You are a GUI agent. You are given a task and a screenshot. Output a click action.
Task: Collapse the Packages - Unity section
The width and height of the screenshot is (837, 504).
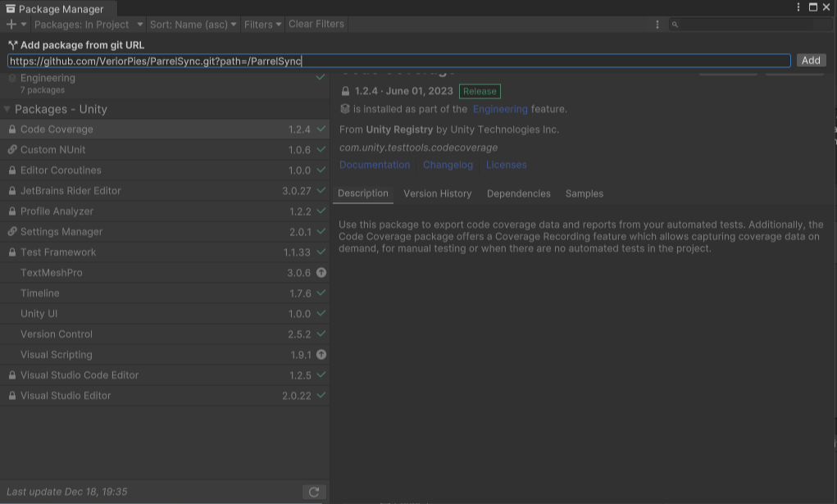click(7, 110)
